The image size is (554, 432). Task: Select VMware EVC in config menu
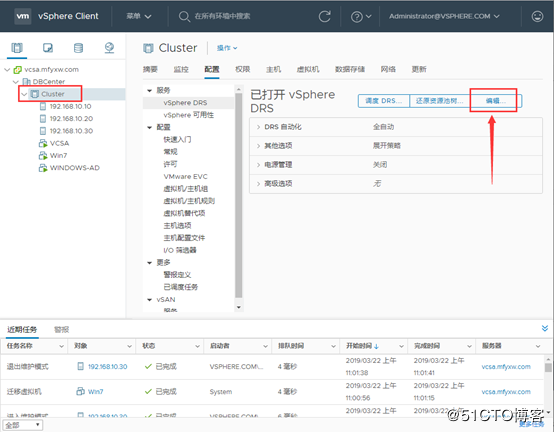[x=185, y=177]
